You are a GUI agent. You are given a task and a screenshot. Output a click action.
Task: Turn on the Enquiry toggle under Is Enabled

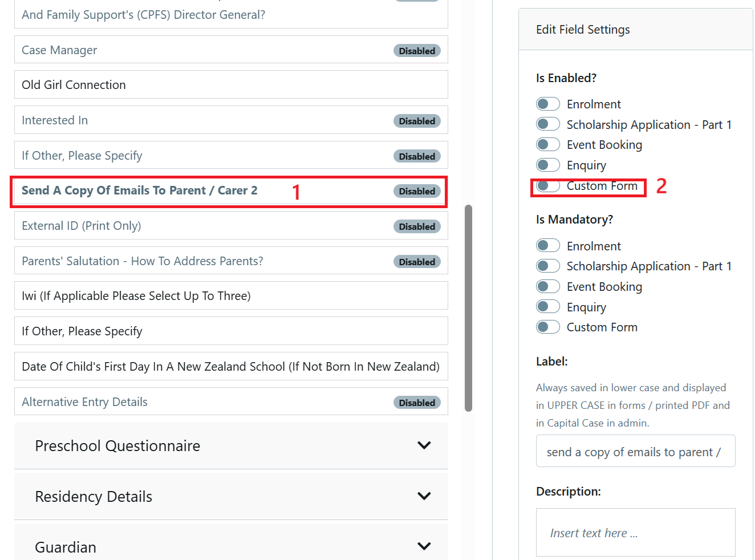547,164
